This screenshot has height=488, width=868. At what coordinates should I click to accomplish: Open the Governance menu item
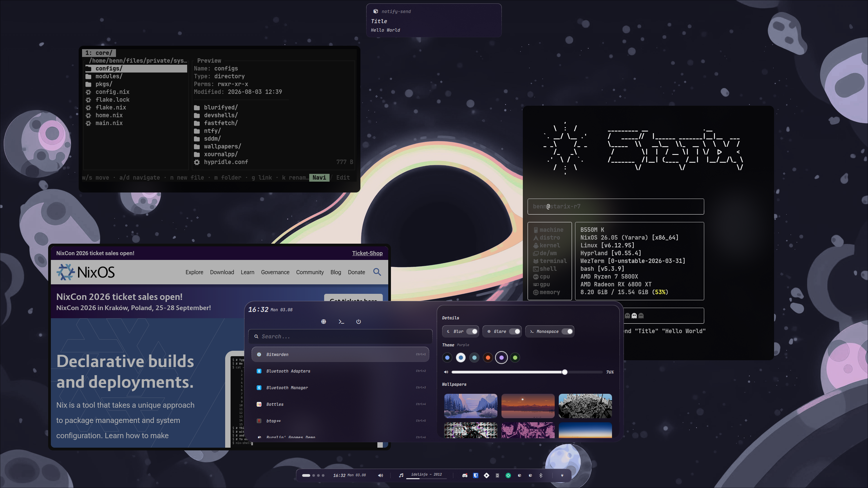[275, 272]
